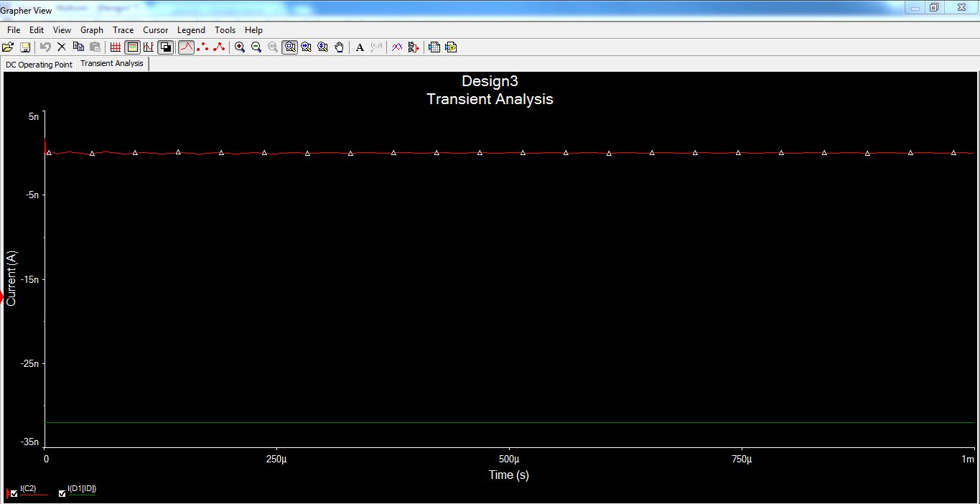Select the Zoom Area tool icon

(x=290, y=47)
